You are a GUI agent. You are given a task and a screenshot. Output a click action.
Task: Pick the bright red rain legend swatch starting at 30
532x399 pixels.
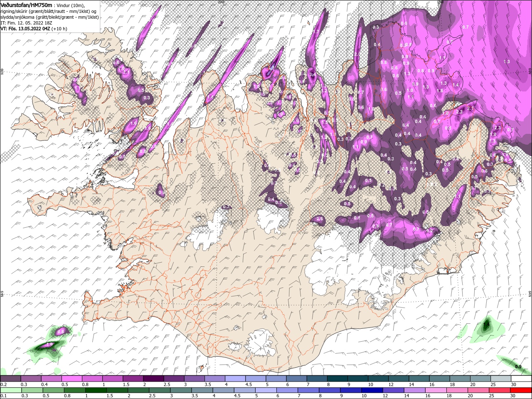tap(521, 390)
